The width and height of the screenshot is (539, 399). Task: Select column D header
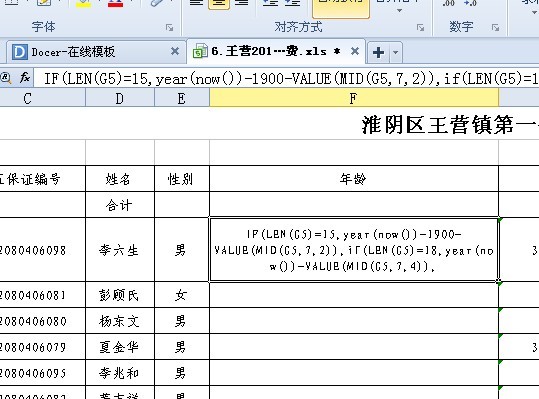tap(120, 99)
